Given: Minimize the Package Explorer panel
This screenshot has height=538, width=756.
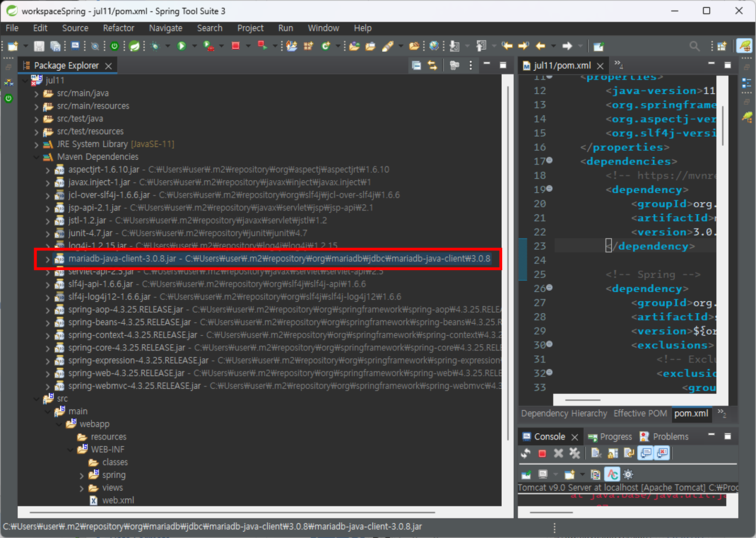Looking at the screenshot, I should pos(487,64).
